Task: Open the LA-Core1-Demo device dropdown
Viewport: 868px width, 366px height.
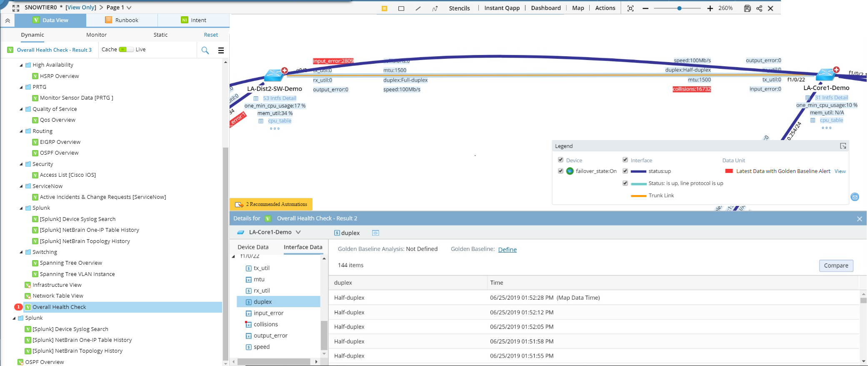Action: (x=298, y=232)
